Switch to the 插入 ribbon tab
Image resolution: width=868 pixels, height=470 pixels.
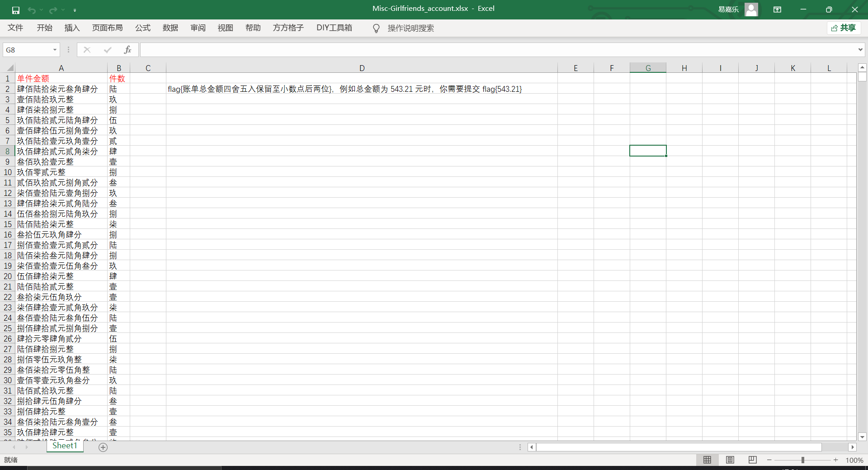click(x=72, y=28)
